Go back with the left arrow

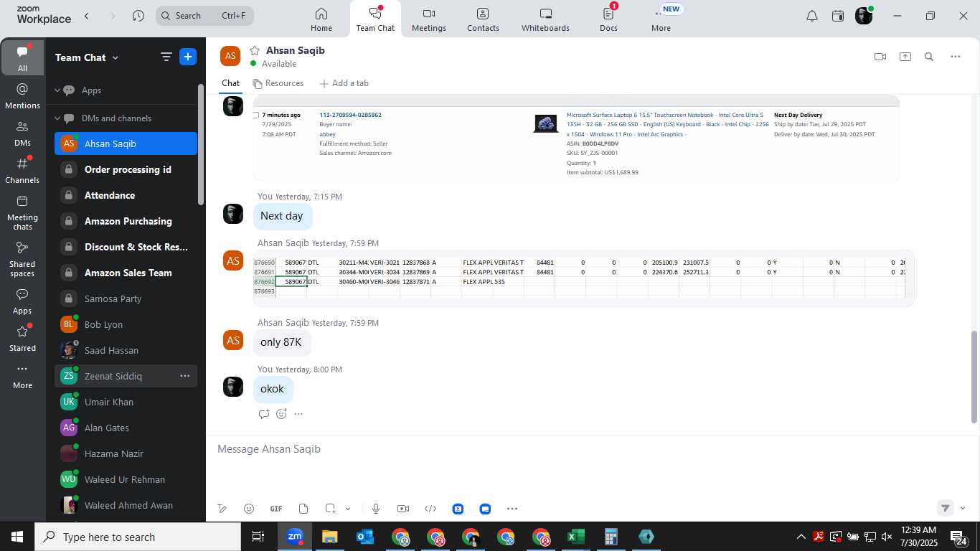(87, 16)
